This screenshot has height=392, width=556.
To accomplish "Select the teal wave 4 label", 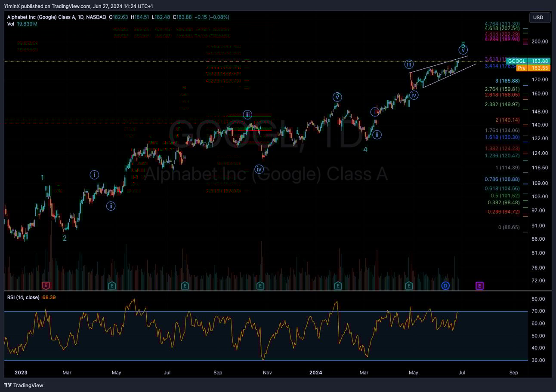I will pyautogui.click(x=365, y=150).
